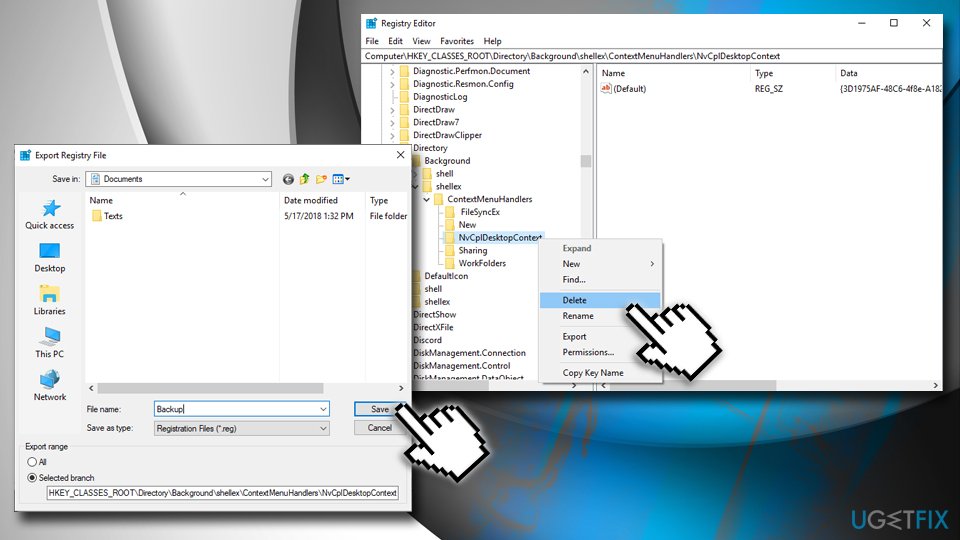Open the File name dropdown arrow
960x540 pixels.
(323, 410)
